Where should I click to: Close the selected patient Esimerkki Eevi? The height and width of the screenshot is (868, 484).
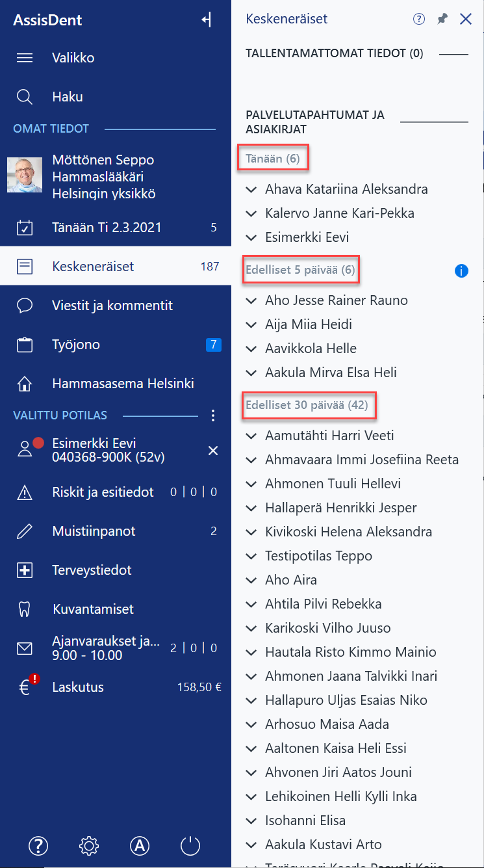[x=212, y=450]
